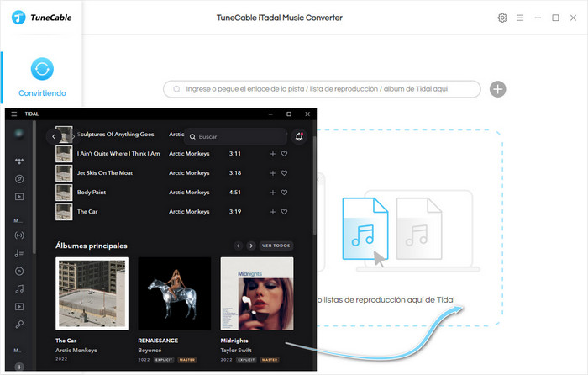
Task: Open Tidal artists microphone icon
Action: (x=19, y=325)
